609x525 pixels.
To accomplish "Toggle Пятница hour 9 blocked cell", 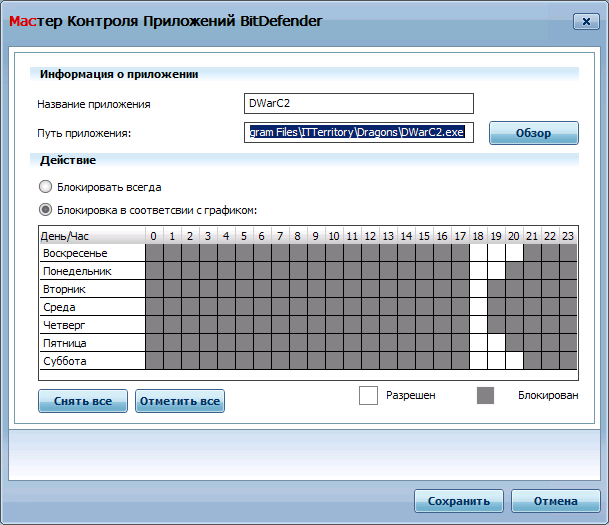I will point(316,343).
